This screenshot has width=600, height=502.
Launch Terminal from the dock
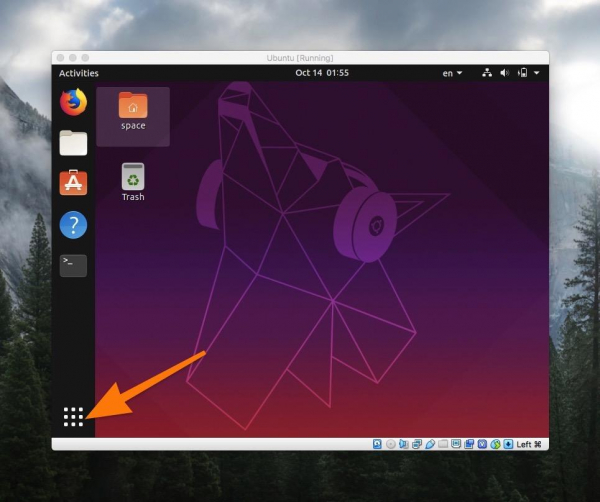click(73, 266)
